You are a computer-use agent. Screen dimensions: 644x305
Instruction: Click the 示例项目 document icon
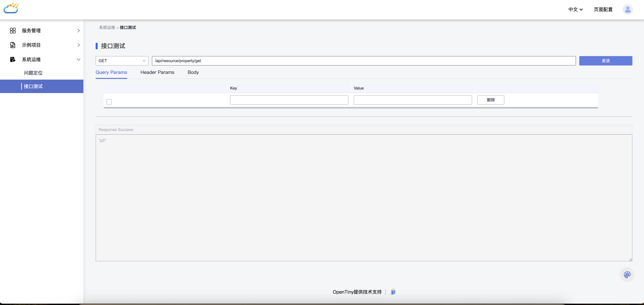pyautogui.click(x=13, y=45)
